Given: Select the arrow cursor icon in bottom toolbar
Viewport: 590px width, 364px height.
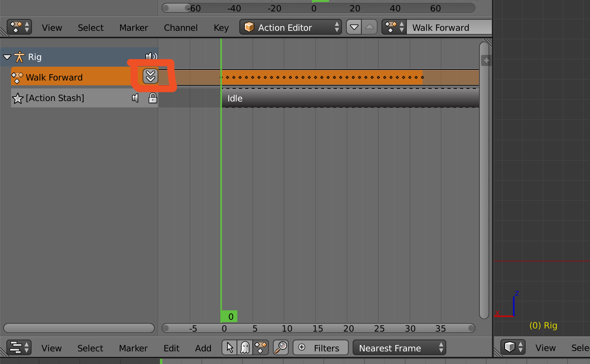Looking at the screenshot, I should 229,347.
